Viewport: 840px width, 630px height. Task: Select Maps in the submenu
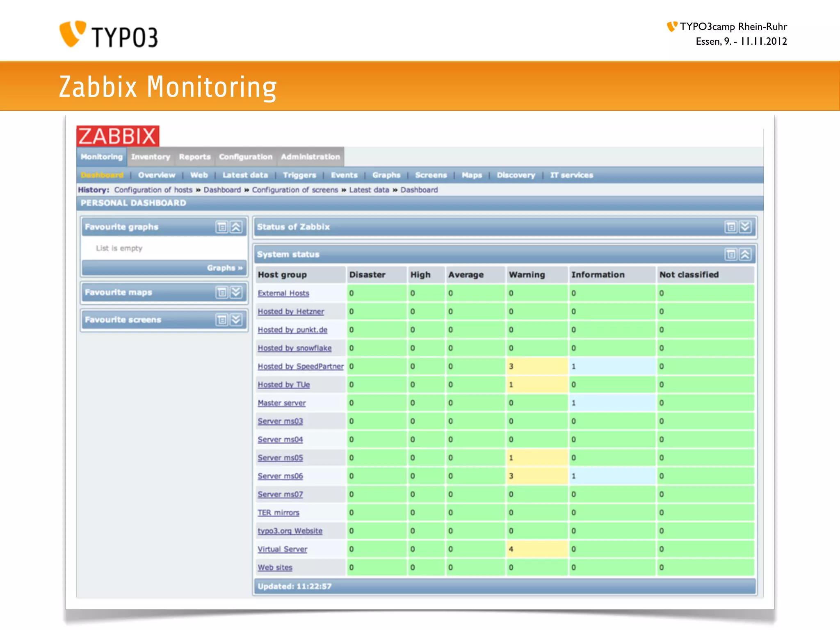click(472, 175)
